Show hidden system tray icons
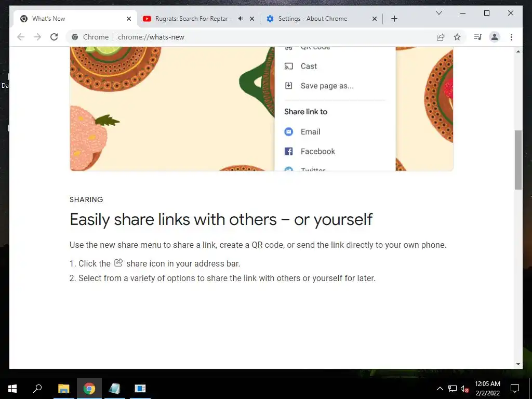The width and height of the screenshot is (532, 399). coord(440,389)
